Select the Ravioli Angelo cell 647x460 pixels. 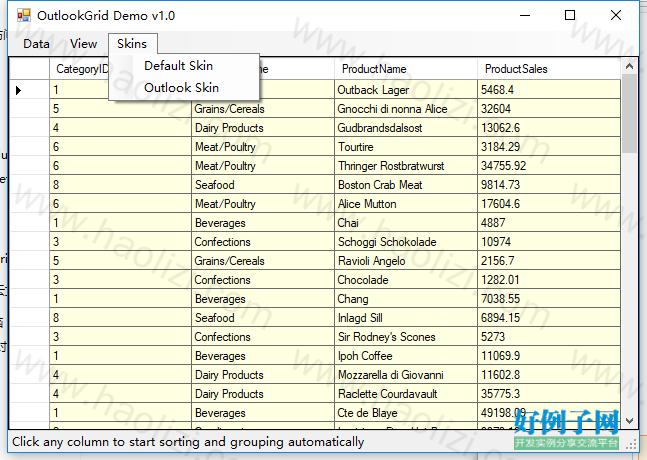[x=406, y=260]
